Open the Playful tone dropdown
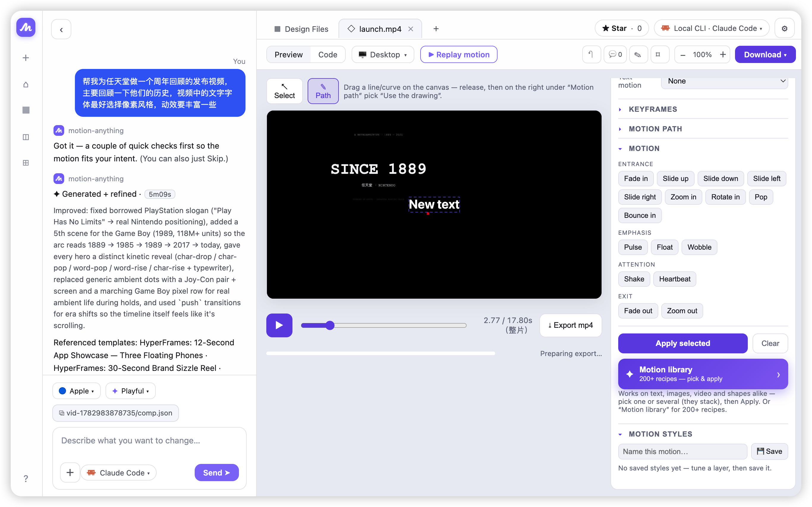The height and width of the screenshot is (507, 812). click(x=130, y=391)
